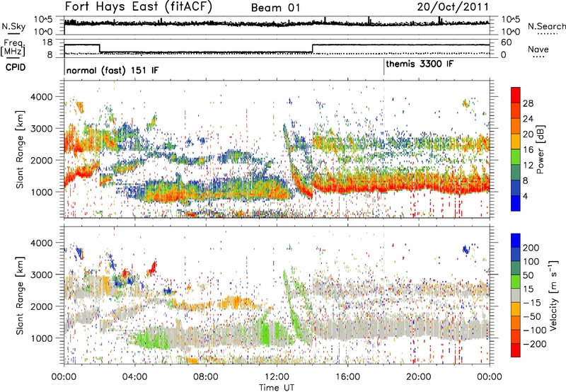Click the "N.Search" legend label
Screen dimensions: 566x392
(x=547, y=26)
